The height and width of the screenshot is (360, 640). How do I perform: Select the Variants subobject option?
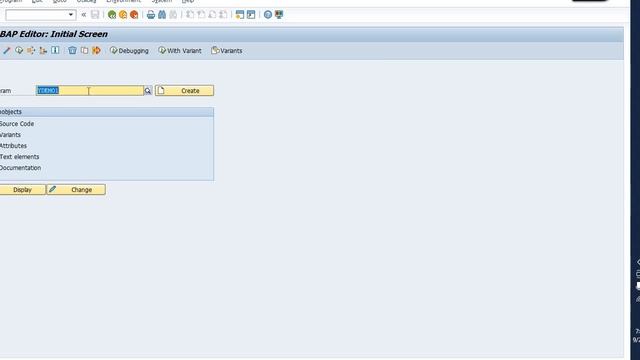tap(10, 135)
